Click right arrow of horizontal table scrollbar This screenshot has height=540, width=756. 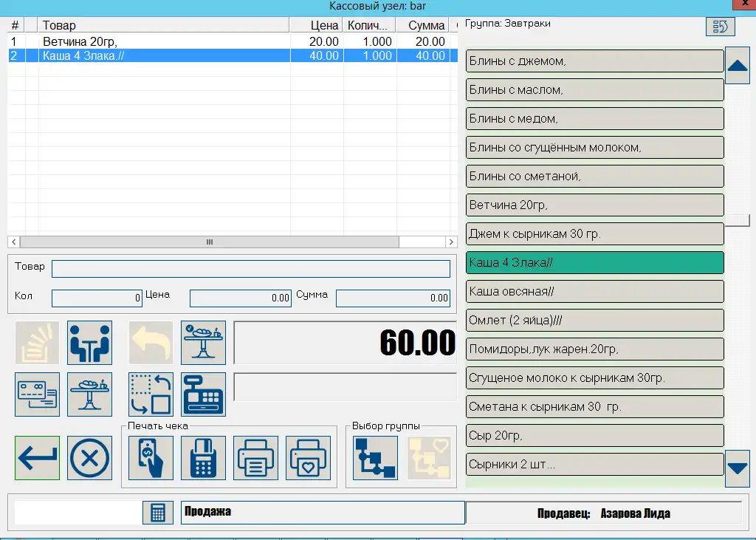pos(451,242)
